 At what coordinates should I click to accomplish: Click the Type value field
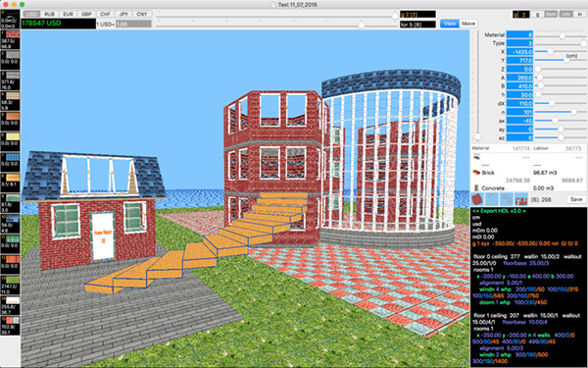519,43
